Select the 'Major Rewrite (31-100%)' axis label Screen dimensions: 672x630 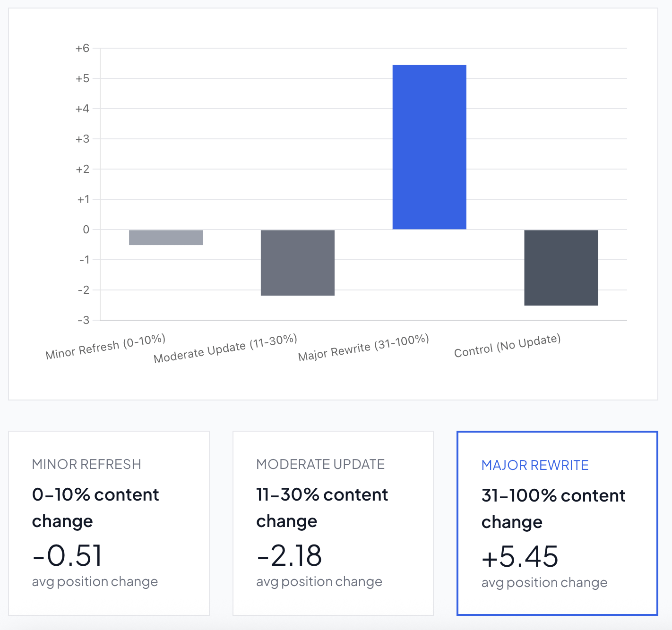point(363,348)
